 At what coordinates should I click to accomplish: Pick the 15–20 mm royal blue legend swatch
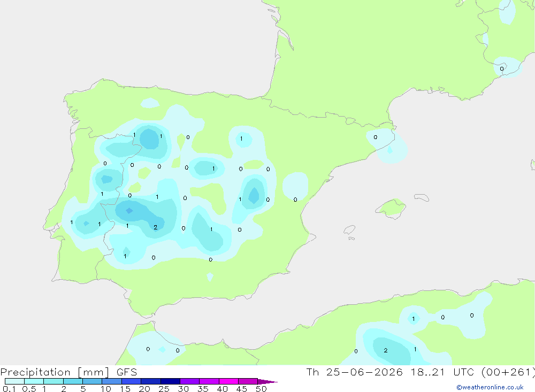(x=132, y=381)
